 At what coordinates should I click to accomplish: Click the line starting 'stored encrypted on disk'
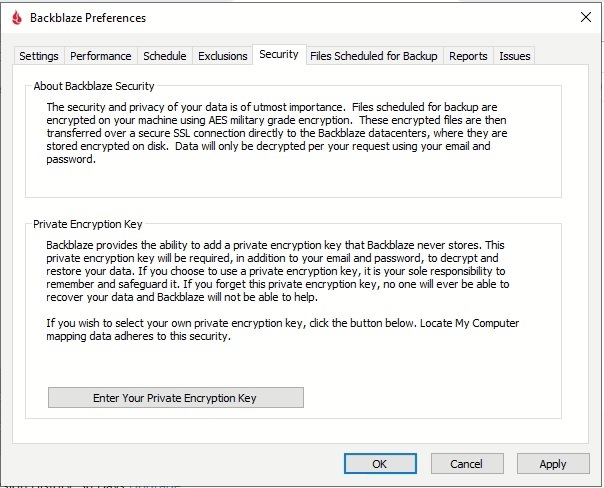tap(268, 146)
